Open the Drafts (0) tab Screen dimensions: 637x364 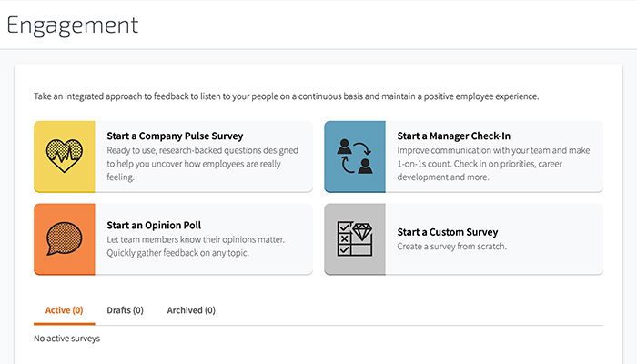(125, 310)
